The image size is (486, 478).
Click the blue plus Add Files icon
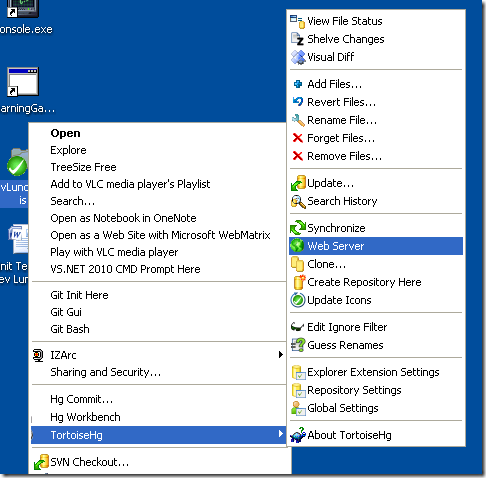point(298,84)
